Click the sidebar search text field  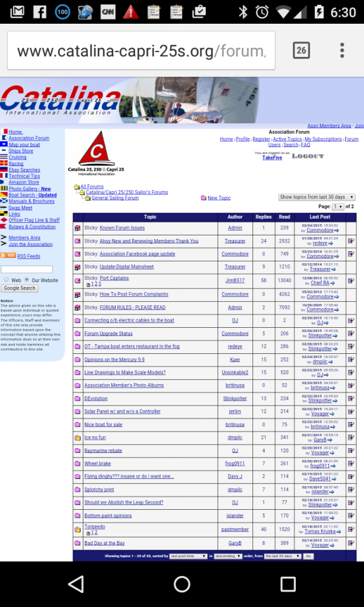[27, 270]
